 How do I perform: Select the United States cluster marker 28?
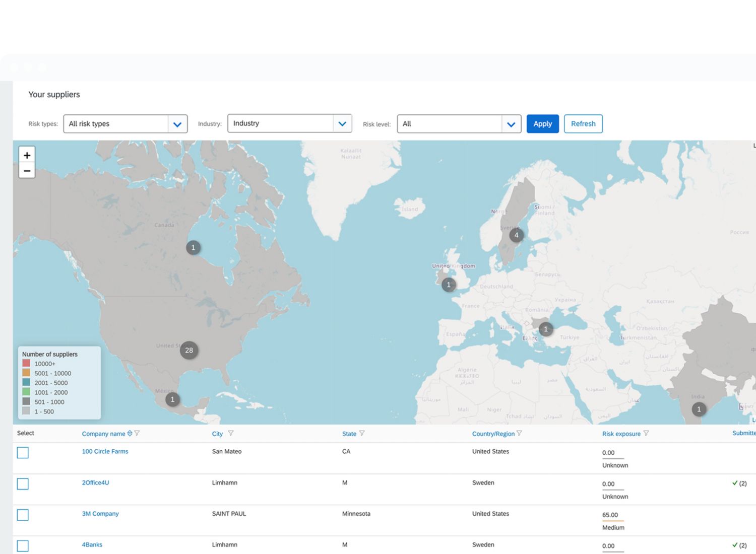[x=189, y=351]
